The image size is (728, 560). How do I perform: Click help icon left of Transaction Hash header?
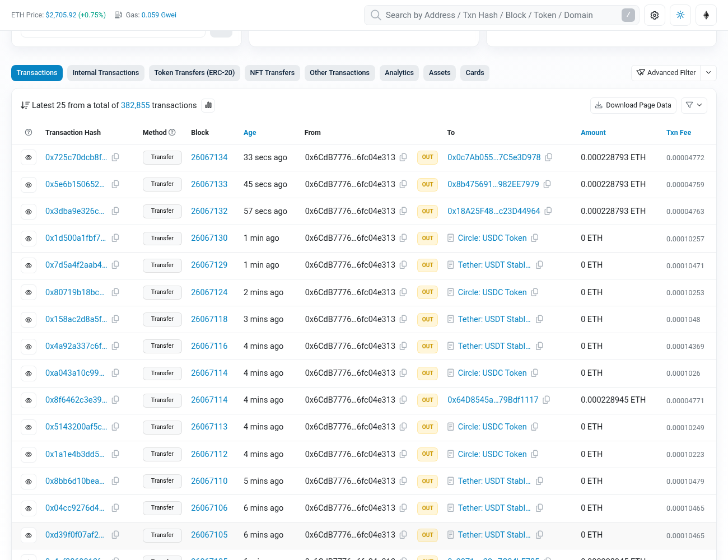click(29, 133)
